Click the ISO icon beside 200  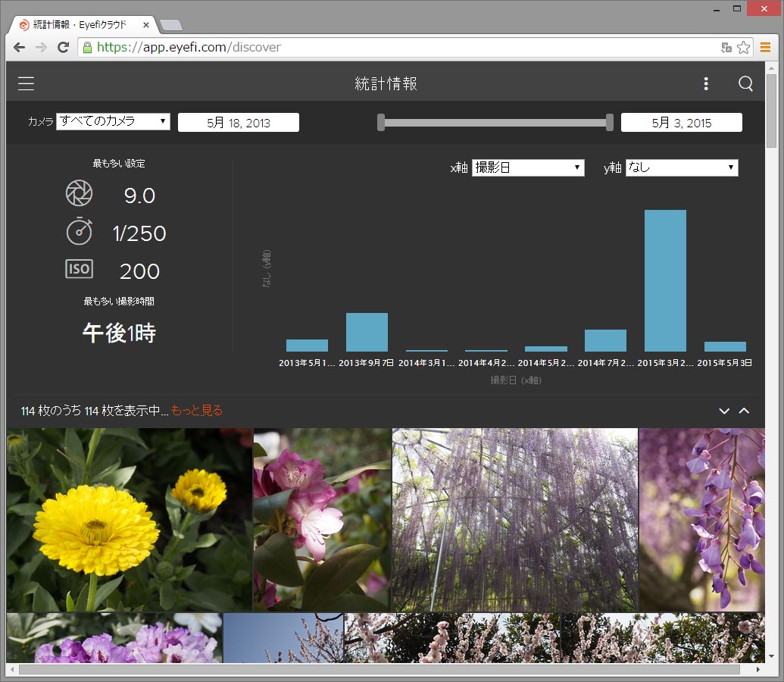point(79,269)
